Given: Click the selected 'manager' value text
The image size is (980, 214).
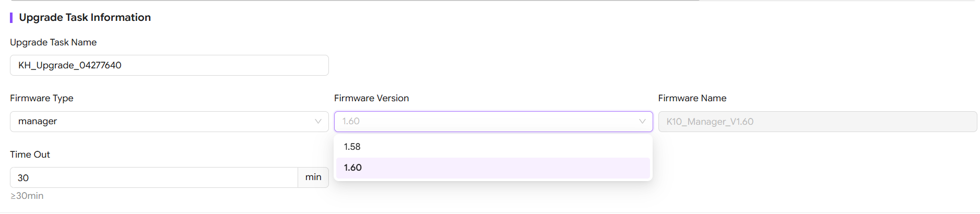Looking at the screenshot, I should pos(38,122).
